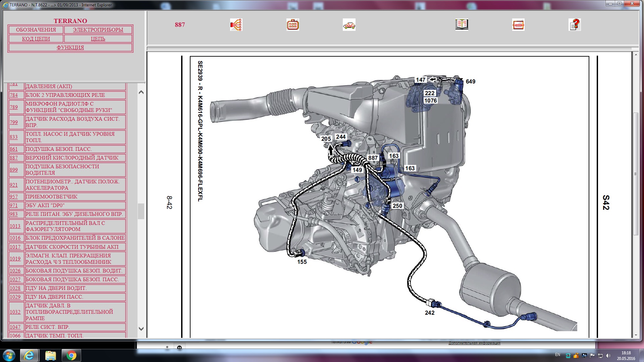
Task: Select 'ПОДУШКА БЕЗОП. ПАСС.' row text
Action: pos(59,149)
